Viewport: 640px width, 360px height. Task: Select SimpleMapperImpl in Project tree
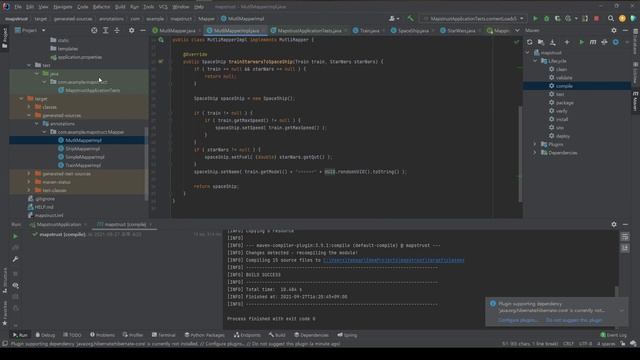pyautogui.click(x=84, y=157)
